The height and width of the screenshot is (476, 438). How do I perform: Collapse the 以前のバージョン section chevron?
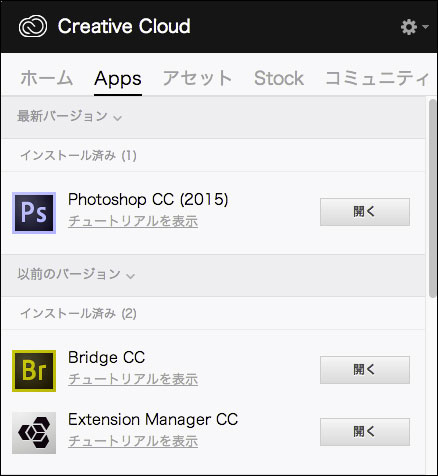pos(130,276)
